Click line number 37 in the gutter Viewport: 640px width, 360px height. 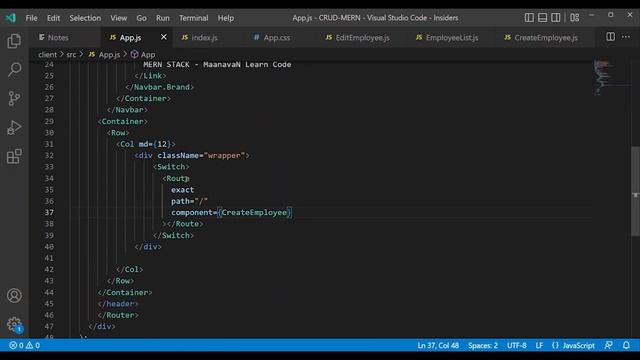coord(49,212)
